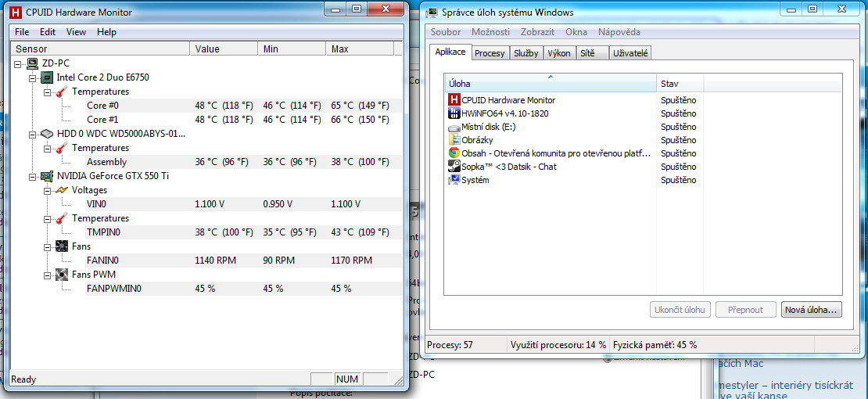The image size is (868, 399).
Task: Click the NVIDIA GeForce graphics card icon
Action: (x=48, y=176)
